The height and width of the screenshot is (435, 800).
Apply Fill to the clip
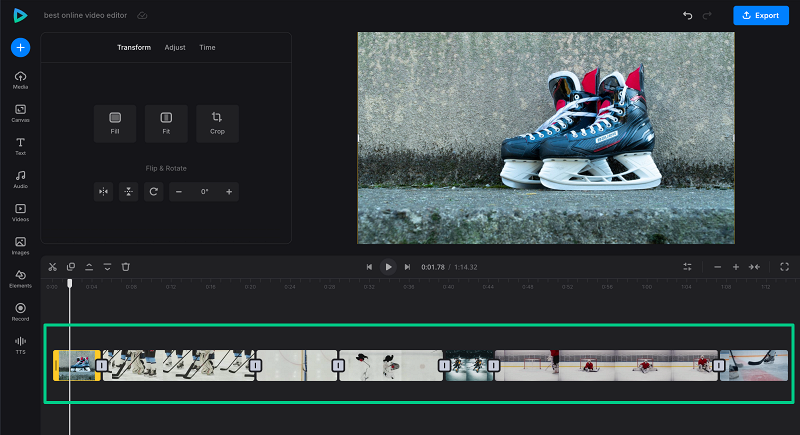tap(115, 123)
